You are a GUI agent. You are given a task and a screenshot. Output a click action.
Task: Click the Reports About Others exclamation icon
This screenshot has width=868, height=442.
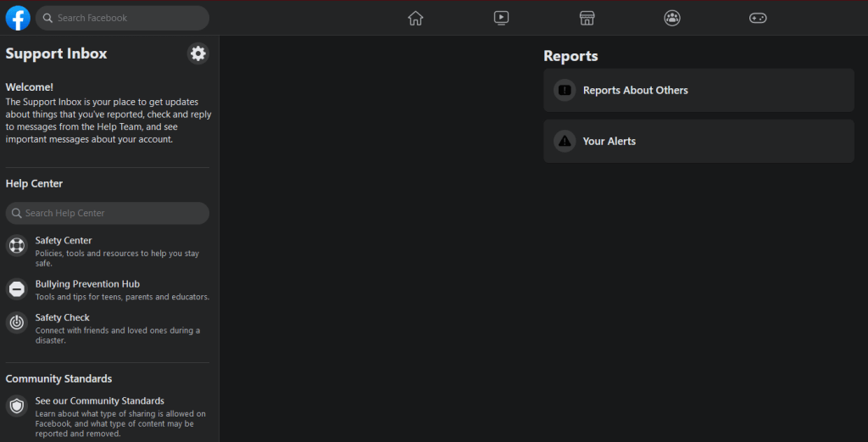click(565, 90)
